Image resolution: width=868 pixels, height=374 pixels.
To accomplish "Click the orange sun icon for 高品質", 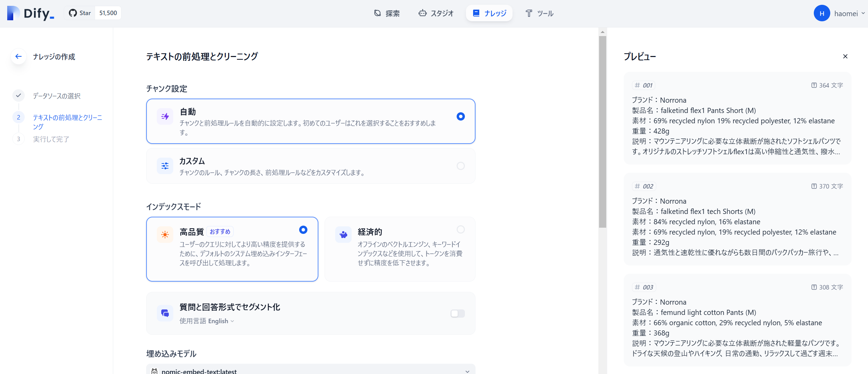I will [165, 235].
